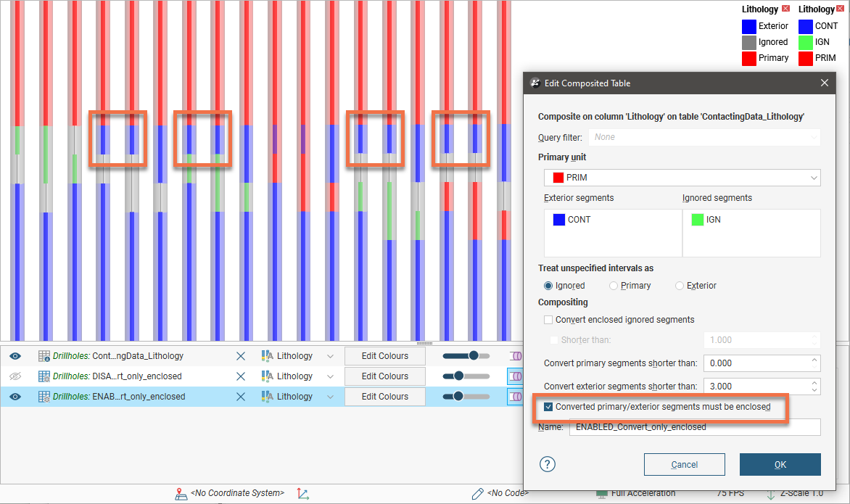The width and height of the screenshot is (850, 504).
Task: Open the Primary unit PRIM dropdown
Action: [682, 178]
